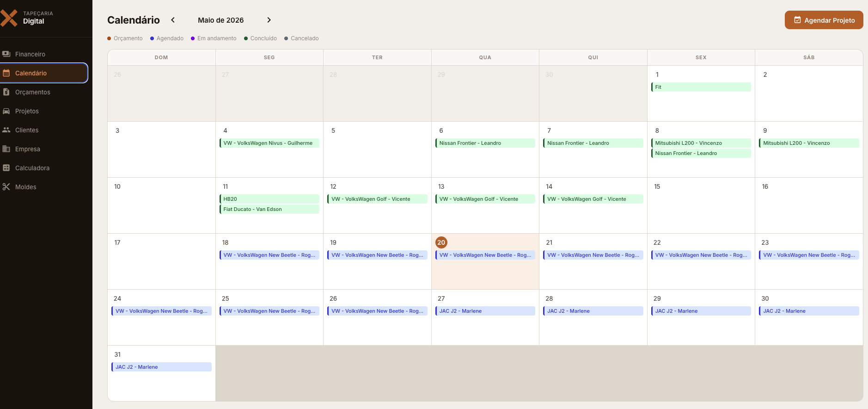Click the Clientes people icon
868x409 pixels.
[x=6, y=130]
